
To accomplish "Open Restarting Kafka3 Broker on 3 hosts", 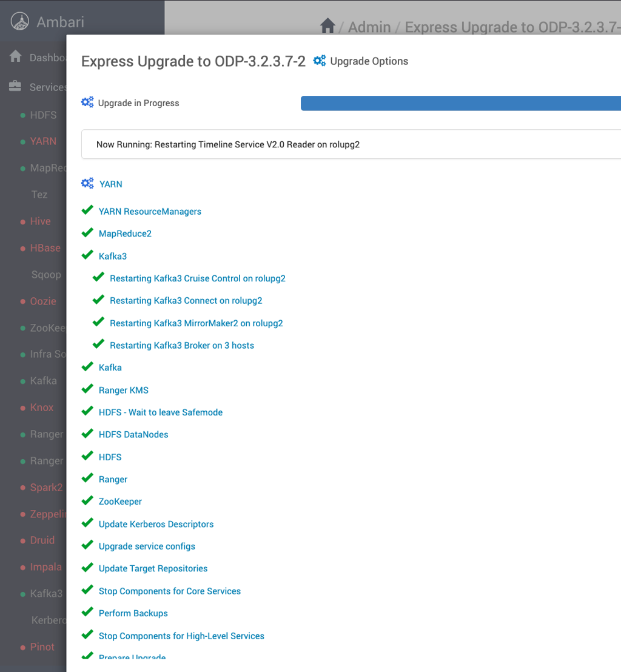I will pyautogui.click(x=182, y=346).
